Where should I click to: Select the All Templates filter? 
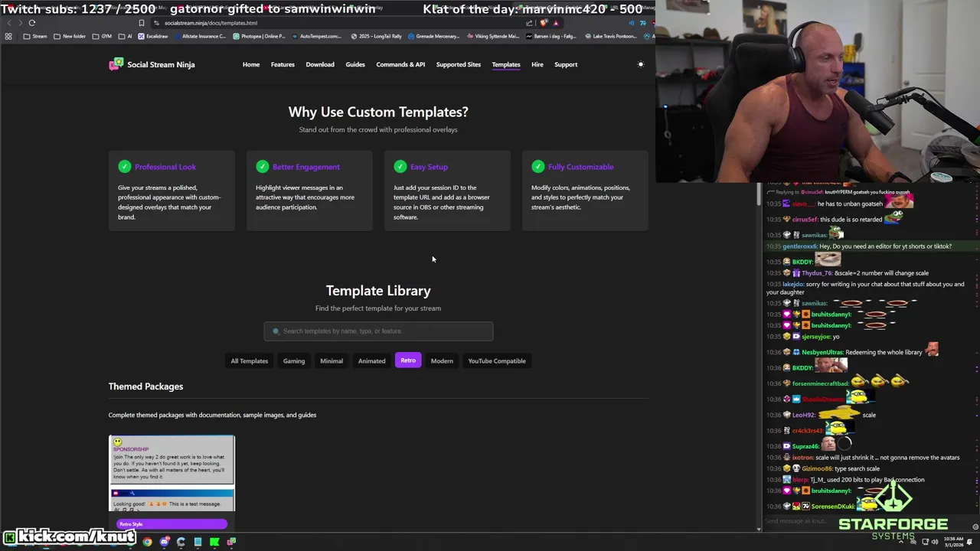(x=250, y=360)
